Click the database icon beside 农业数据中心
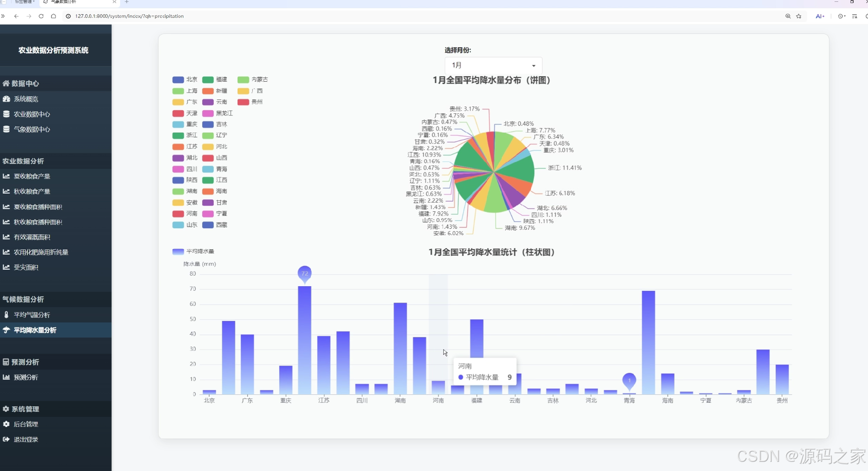Screen dimensions: 868x471 pyautogui.click(x=6, y=114)
